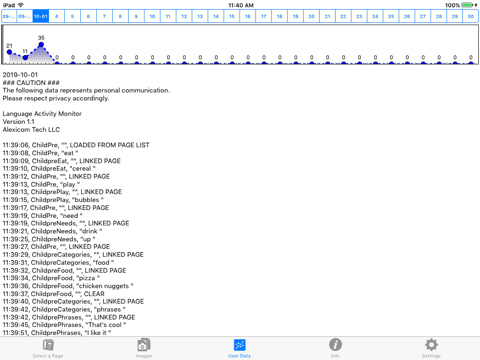Tap the 11:39:31 "food" log entry
The height and width of the screenshot is (360, 480).
point(58,262)
